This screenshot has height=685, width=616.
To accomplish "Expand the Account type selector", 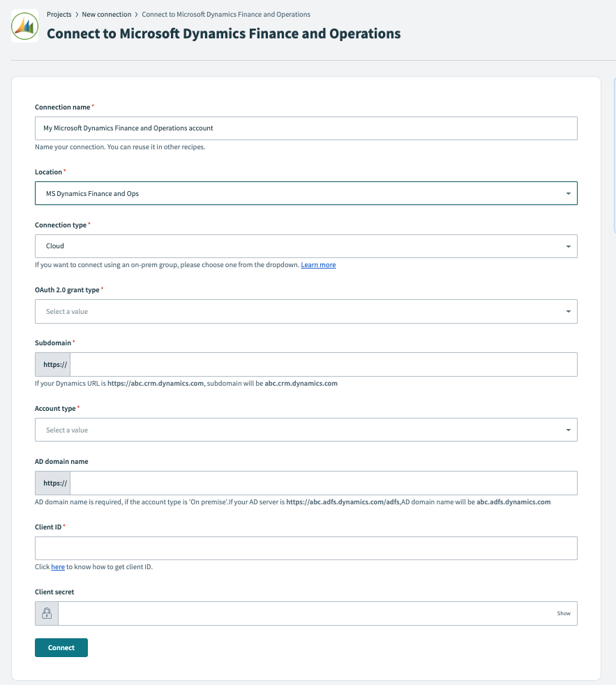I will tap(306, 430).
